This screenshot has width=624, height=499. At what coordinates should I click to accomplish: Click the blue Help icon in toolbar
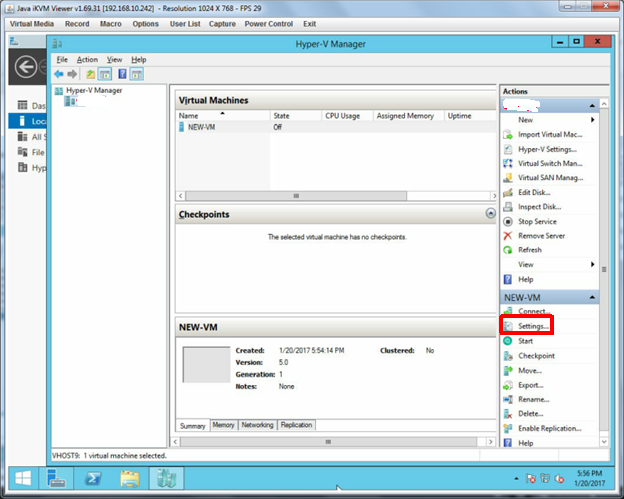point(123,74)
